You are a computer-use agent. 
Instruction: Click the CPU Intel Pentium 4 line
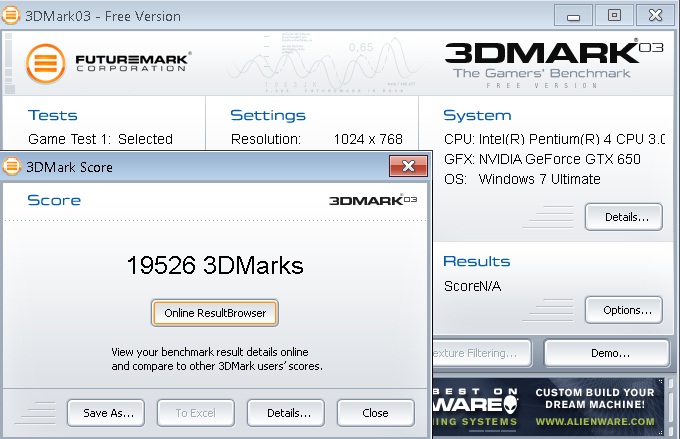tap(554, 139)
